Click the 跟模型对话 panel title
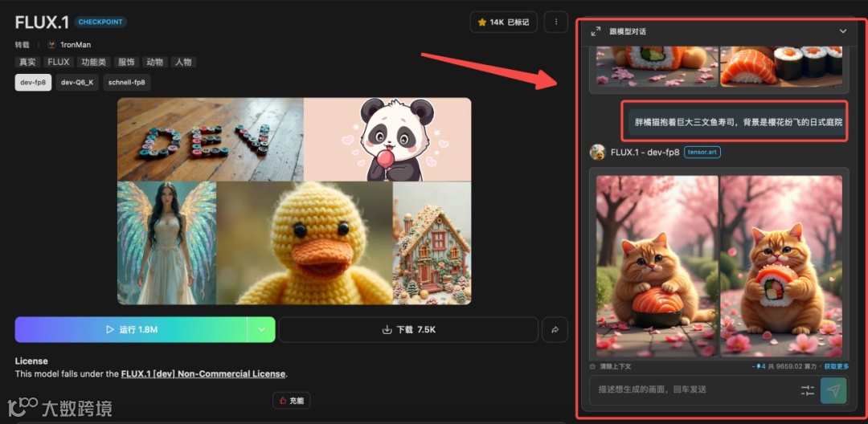Image resolution: width=868 pixels, height=424 pixels. (628, 31)
